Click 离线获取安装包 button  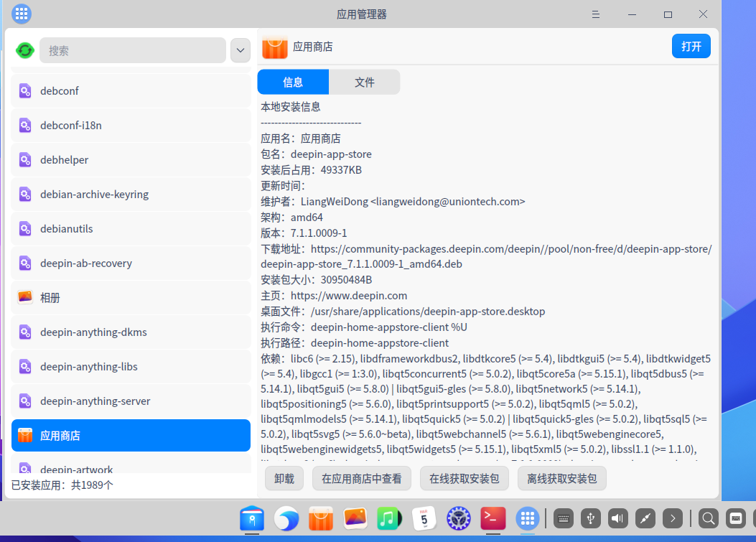(x=561, y=478)
